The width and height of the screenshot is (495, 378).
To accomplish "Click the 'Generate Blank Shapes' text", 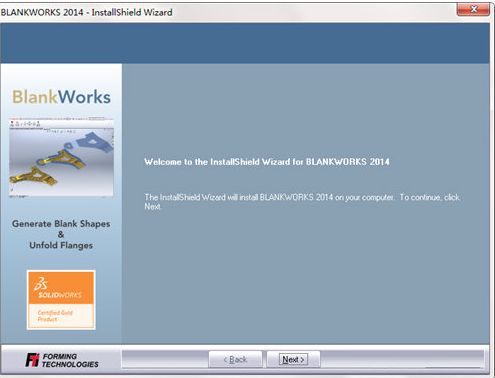I will pos(61,224).
